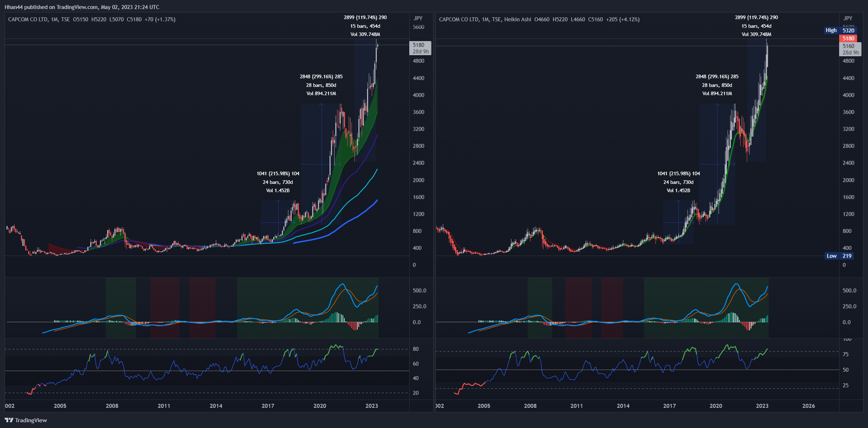Viewport: 868px width, 428px height.
Task: Click 500.0 on candlestick chart MACD scale
Action: click(x=419, y=290)
